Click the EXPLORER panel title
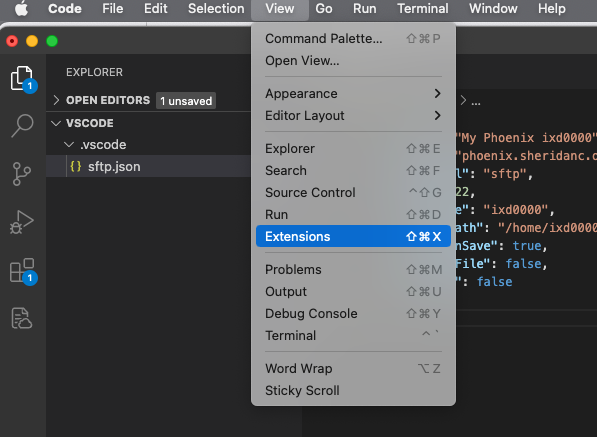The width and height of the screenshot is (597, 437). [x=94, y=72]
